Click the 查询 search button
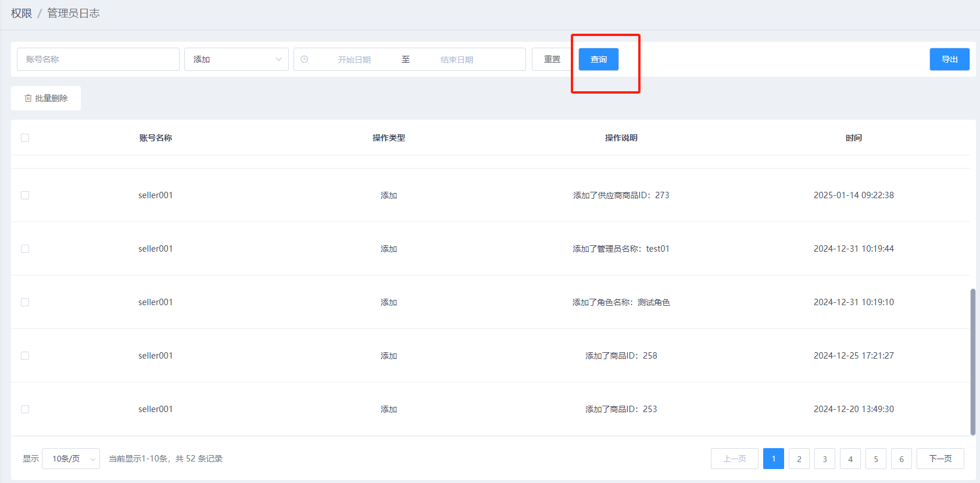Viewport: 980px width, 483px height. [598, 59]
